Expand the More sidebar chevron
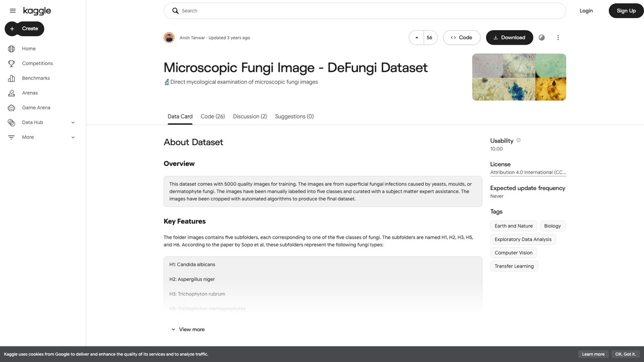The image size is (644, 362). tap(73, 137)
